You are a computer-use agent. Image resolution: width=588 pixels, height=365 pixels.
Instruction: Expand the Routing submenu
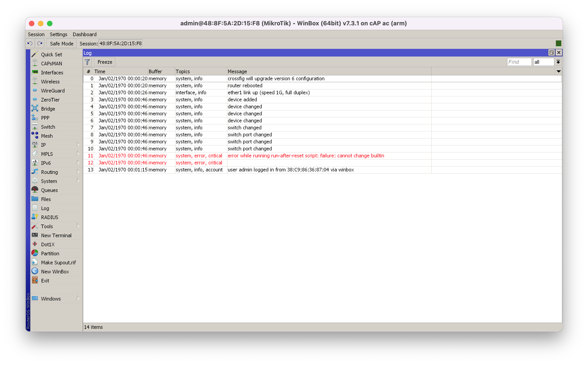(78, 172)
